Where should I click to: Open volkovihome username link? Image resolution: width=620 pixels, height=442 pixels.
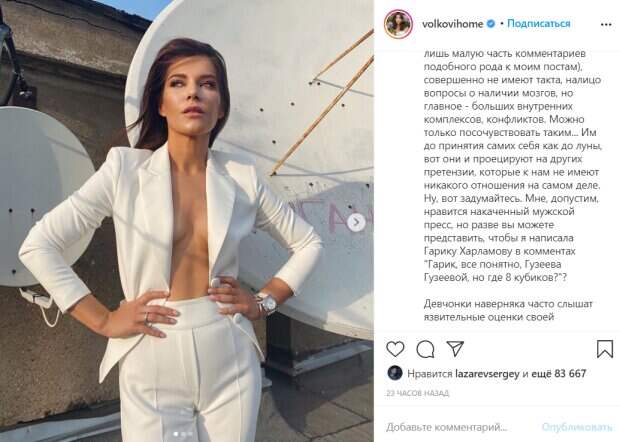coord(453,24)
